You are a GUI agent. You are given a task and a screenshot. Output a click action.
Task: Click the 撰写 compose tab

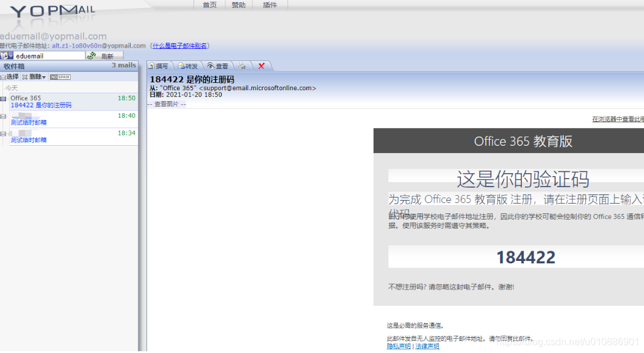coord(159,66)
